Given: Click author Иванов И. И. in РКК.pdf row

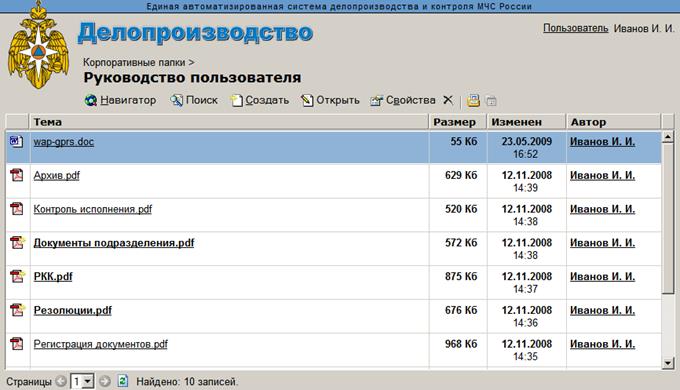Looking at the screenshot, I should (602, 276).
